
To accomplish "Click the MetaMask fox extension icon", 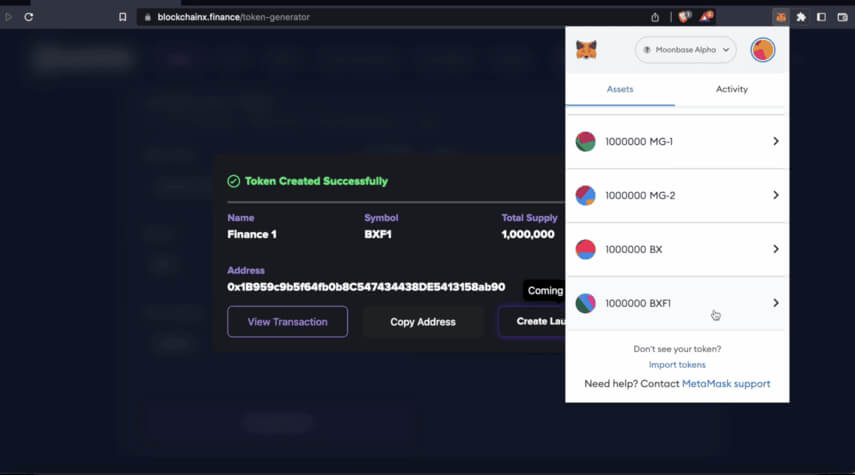I will tap(781, 17).
